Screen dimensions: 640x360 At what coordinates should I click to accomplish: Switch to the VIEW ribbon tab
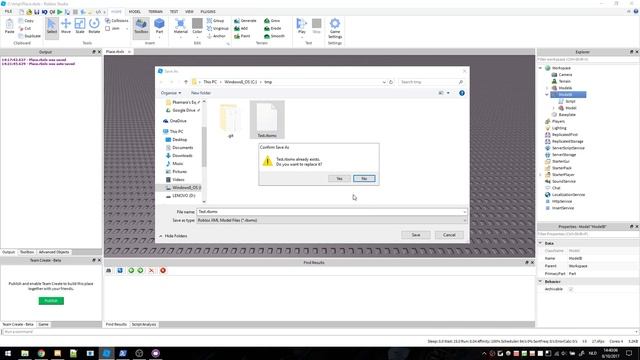tap(189, 11)
